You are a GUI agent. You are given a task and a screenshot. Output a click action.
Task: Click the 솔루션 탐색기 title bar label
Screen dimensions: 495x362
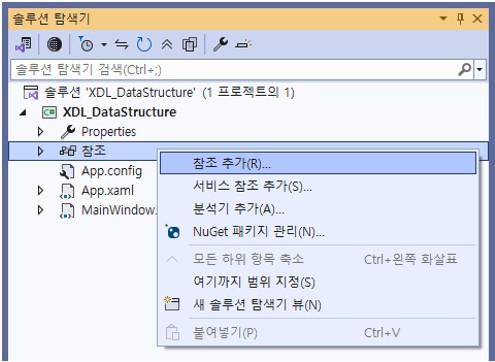point(51,18)
